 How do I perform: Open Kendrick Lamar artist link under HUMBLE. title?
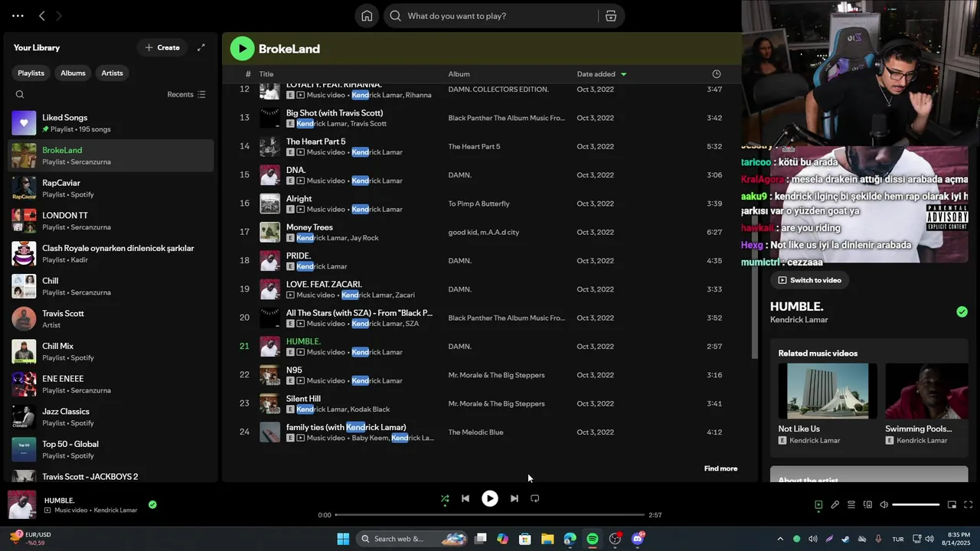(x=799, y=320)
